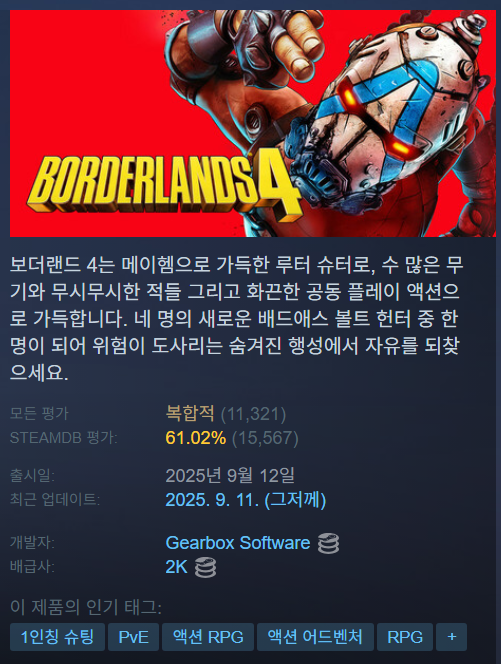Select the 액션 어드벤처 tag
The image size is (501, 664).
(x=315, y=636)
